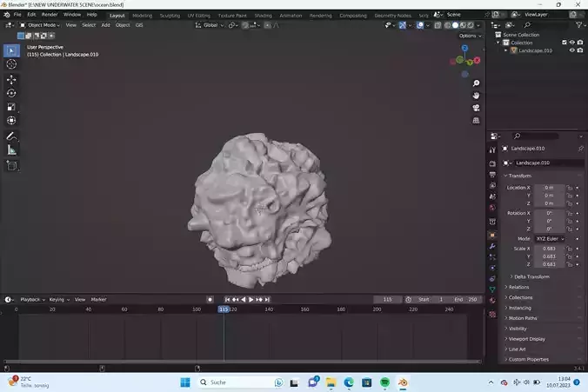
Task: Open the viewport Add menu
Action: click(x=106, y=25)
